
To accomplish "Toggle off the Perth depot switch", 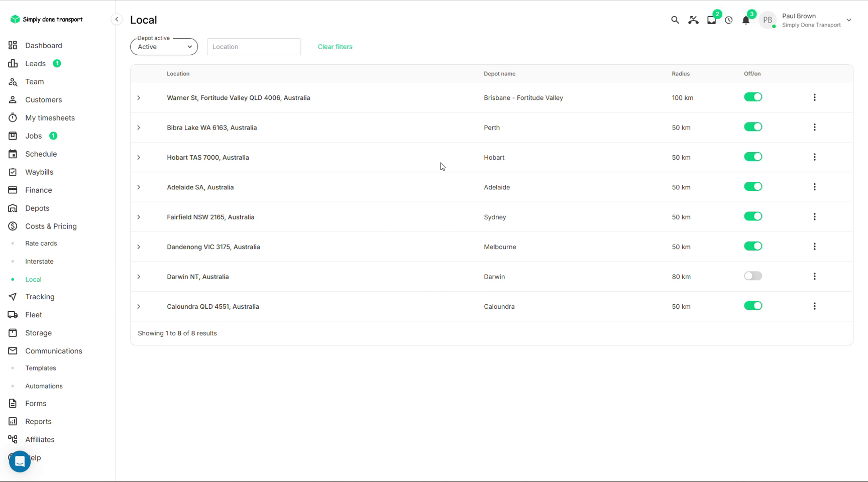I will tap(753, 127).
